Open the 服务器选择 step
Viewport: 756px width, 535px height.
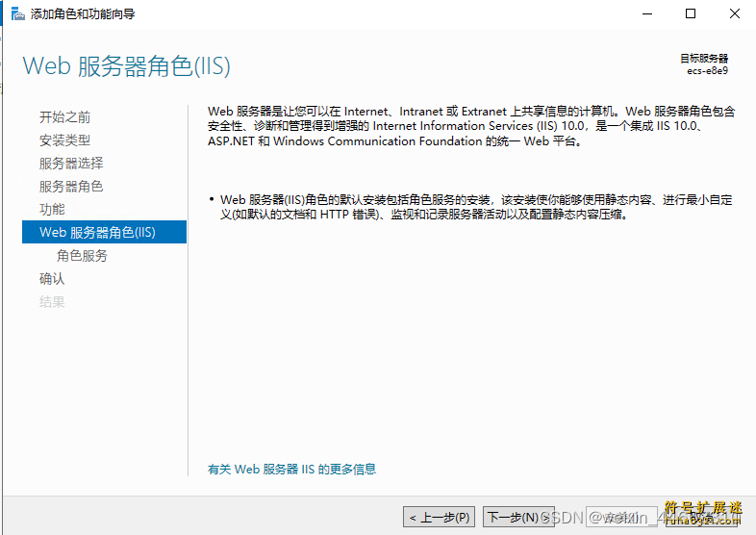[71, 163]
